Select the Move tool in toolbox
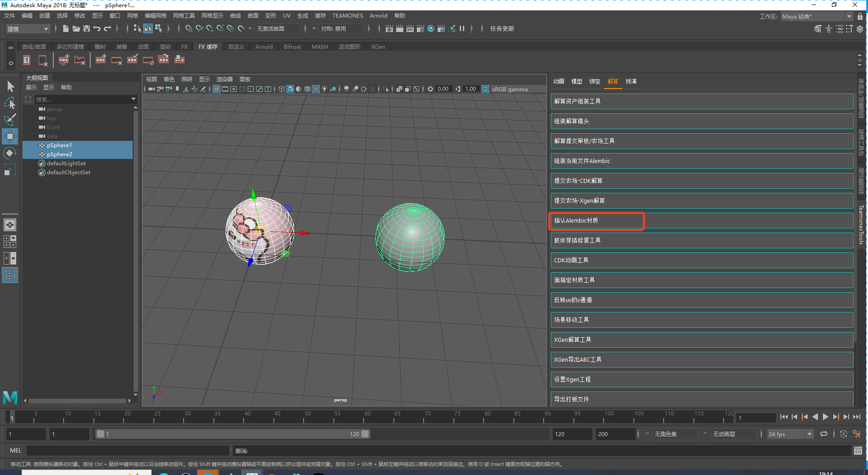Viewport: 868px width, 475px height. (x=10, y=136)
